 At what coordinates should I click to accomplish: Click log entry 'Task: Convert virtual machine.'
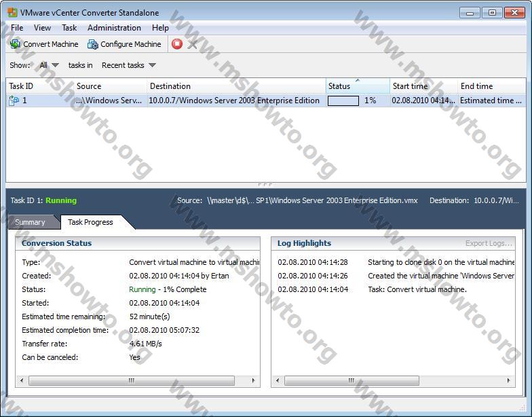pyautogui.click(x=417, y=289)
